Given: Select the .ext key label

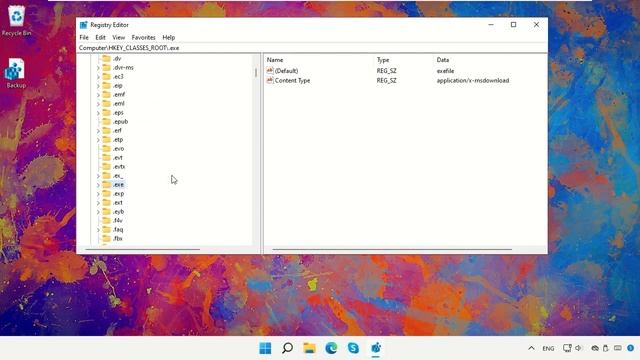Looking at the screenshot, I should click(x=118, y=202).
